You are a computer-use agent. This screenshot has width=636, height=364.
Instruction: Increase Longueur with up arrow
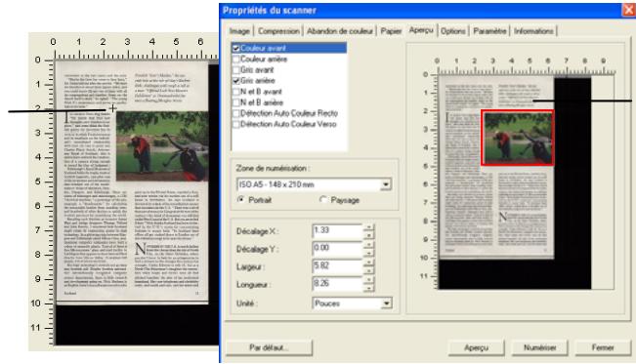click(369, 280)
